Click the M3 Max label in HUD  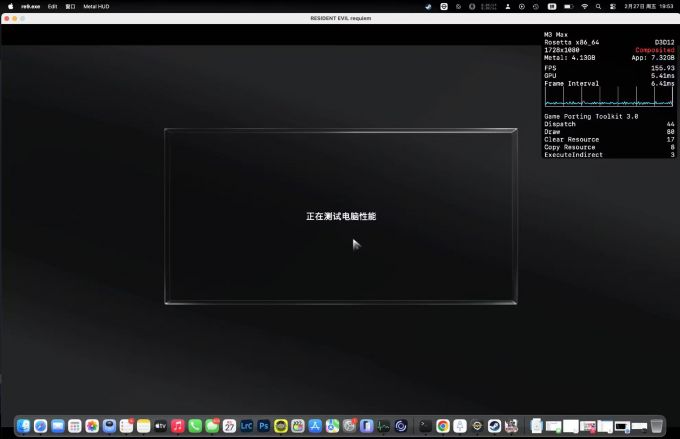pos(556,34)
